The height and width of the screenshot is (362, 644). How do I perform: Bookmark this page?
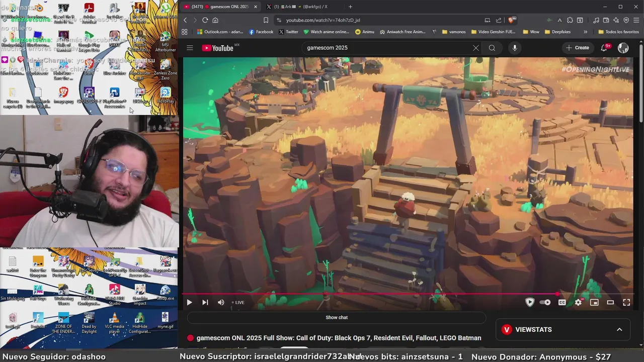[x=266, y=20]
